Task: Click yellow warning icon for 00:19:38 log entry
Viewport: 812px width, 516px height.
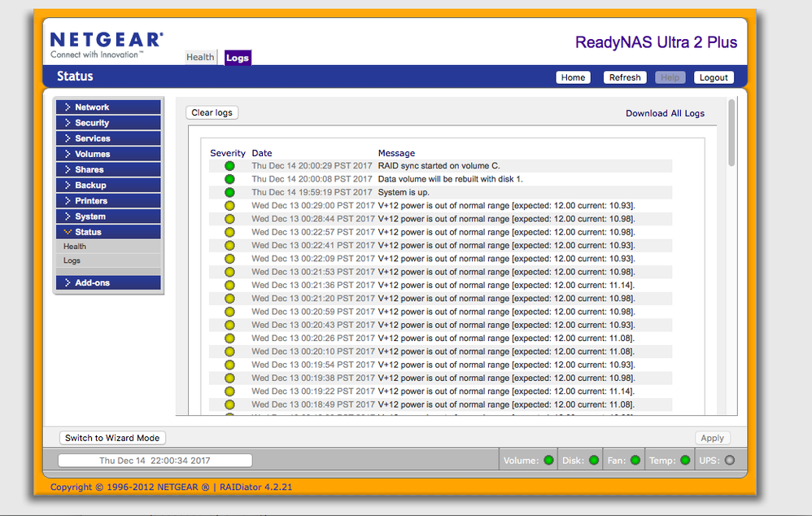Action: point(229,378)
